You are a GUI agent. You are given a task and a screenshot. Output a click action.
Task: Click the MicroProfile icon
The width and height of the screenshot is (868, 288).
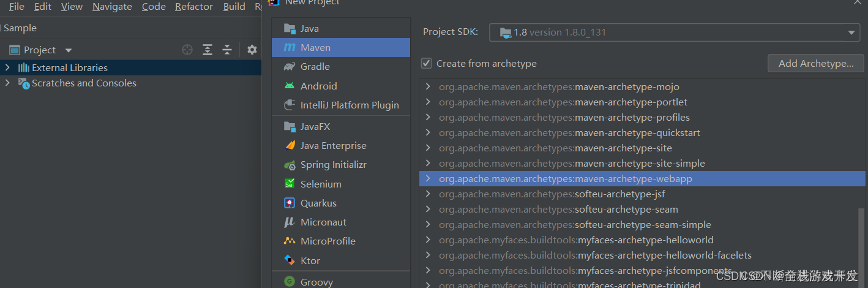coord(290,241)
